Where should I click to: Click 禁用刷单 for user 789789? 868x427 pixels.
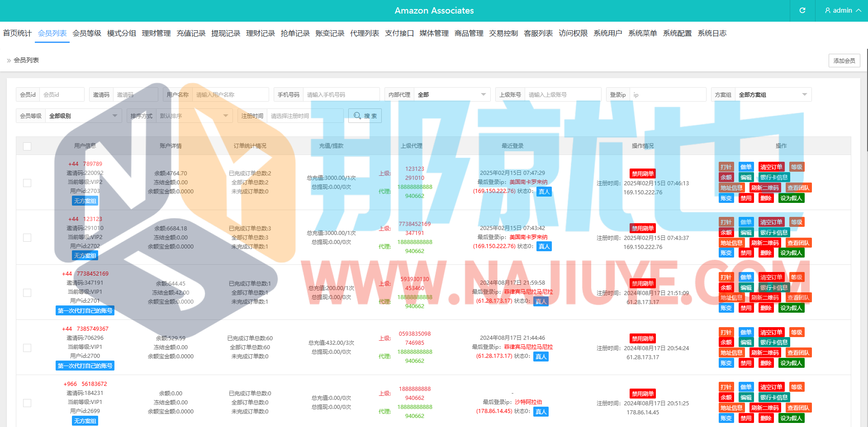click(642, 174)
